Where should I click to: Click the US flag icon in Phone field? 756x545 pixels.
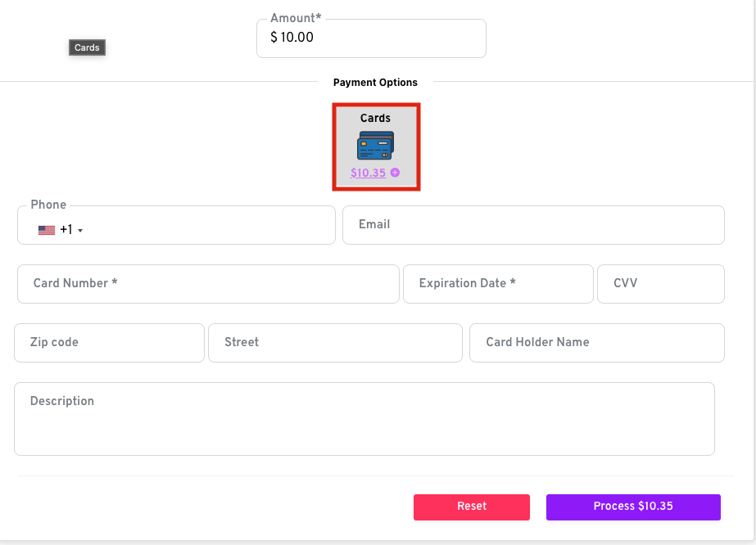click(47, 231)
